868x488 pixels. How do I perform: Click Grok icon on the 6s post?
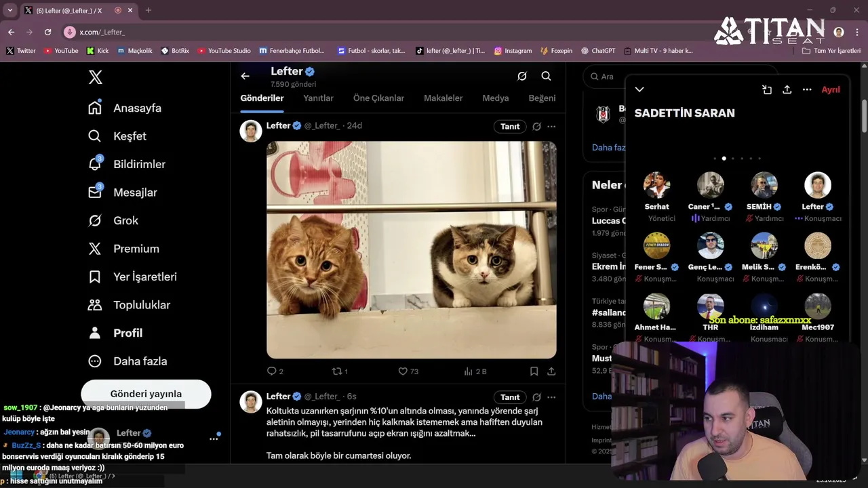[536, 397]
